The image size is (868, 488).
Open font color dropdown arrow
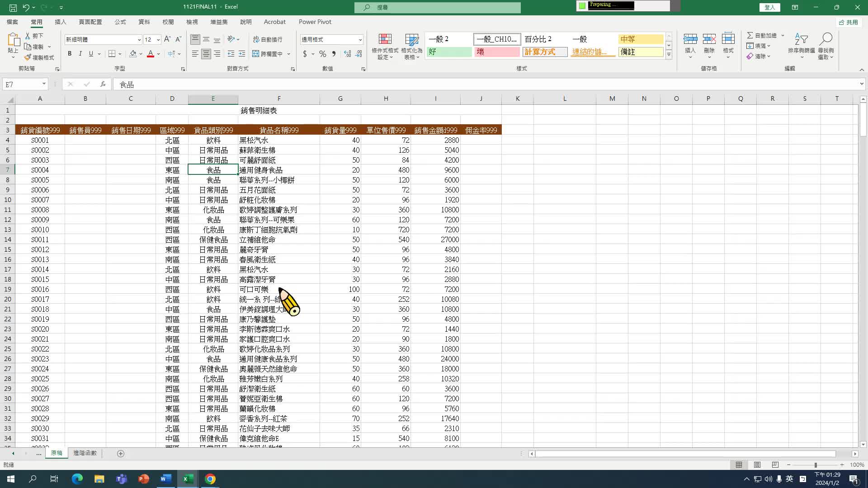coord(159,54)
